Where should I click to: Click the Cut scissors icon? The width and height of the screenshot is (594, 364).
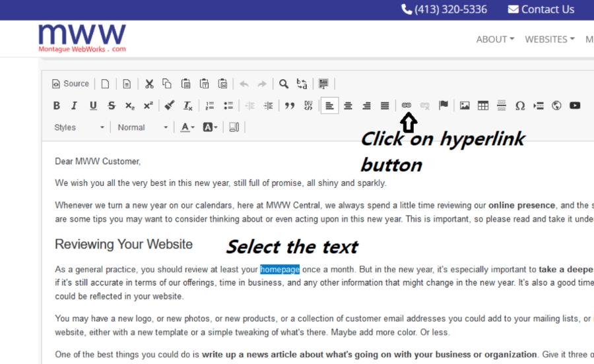click(149, 84)
